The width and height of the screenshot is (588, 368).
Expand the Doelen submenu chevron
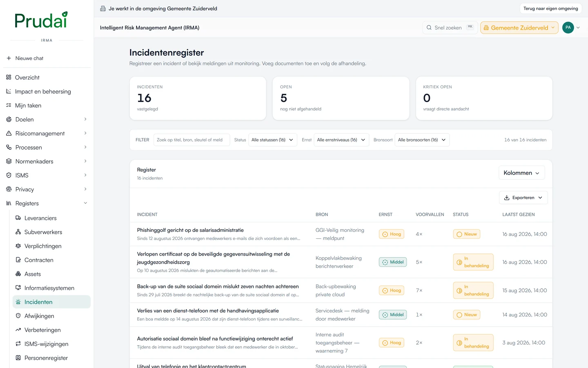pyautogui.click(x=85, y=119)
